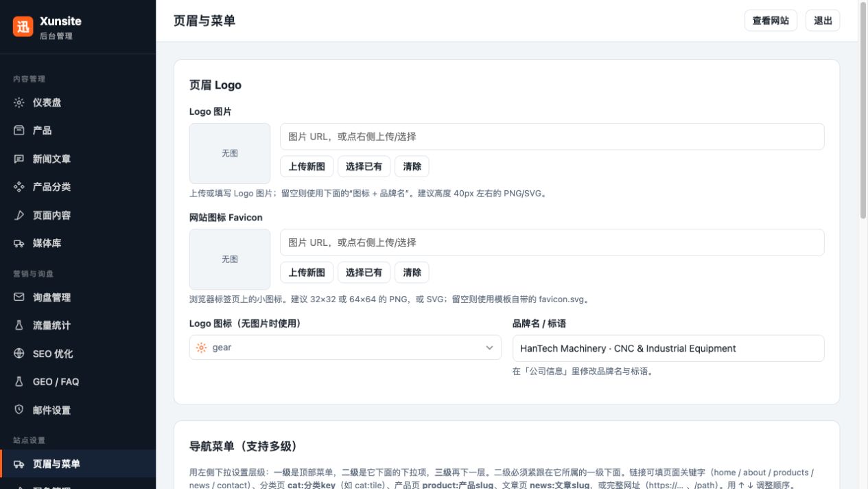Focus the Logo 图片 URL input field
Image resolution: width=868 pixels, height=489 pixels.
552,137
